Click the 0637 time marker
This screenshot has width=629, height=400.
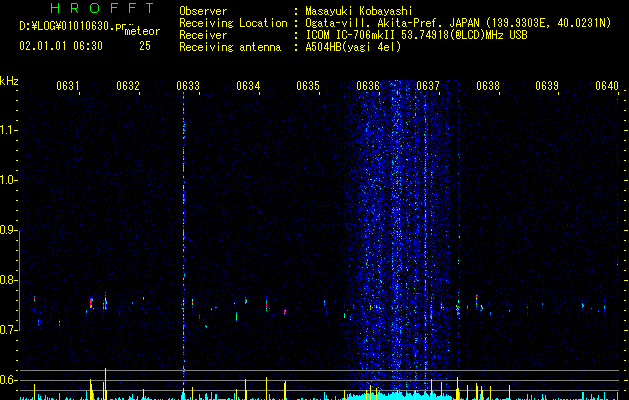pos(428,86)
